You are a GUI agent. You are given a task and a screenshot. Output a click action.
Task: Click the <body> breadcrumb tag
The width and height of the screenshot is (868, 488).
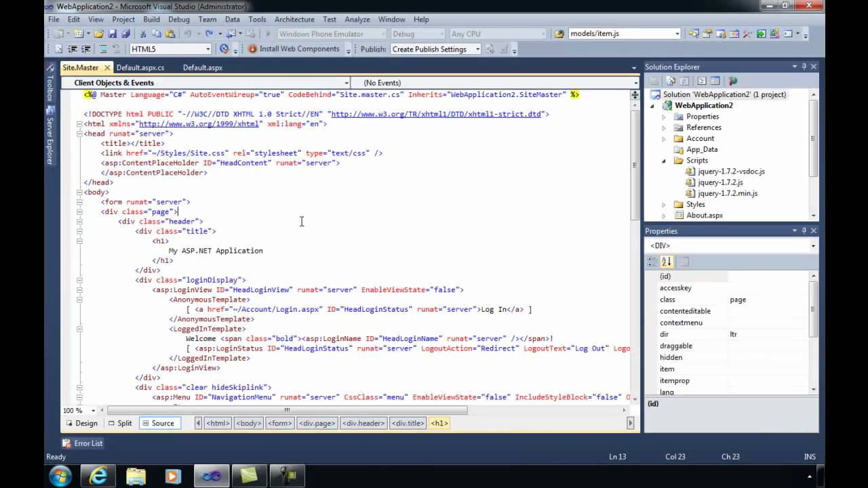(248, 423)
